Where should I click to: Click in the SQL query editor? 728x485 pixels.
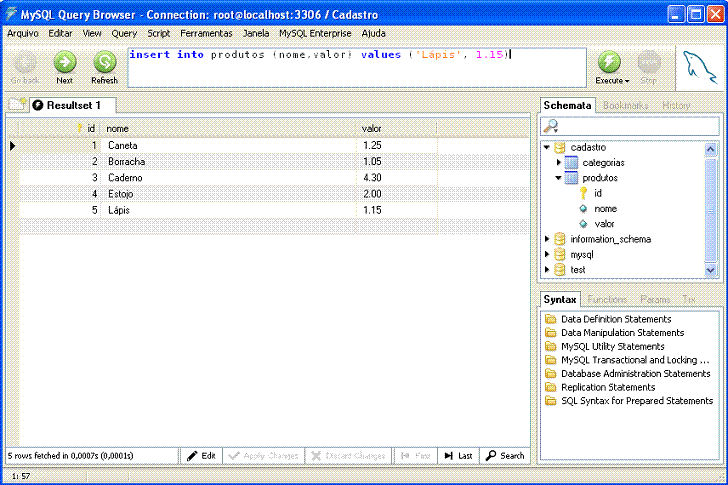tap(357, 68)
